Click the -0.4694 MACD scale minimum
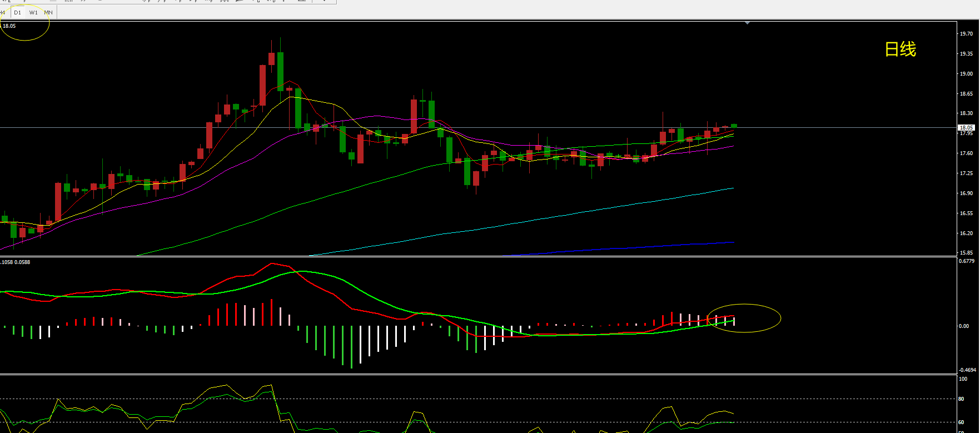This screenshot has width=980, height=433. (x=967, y=370)
